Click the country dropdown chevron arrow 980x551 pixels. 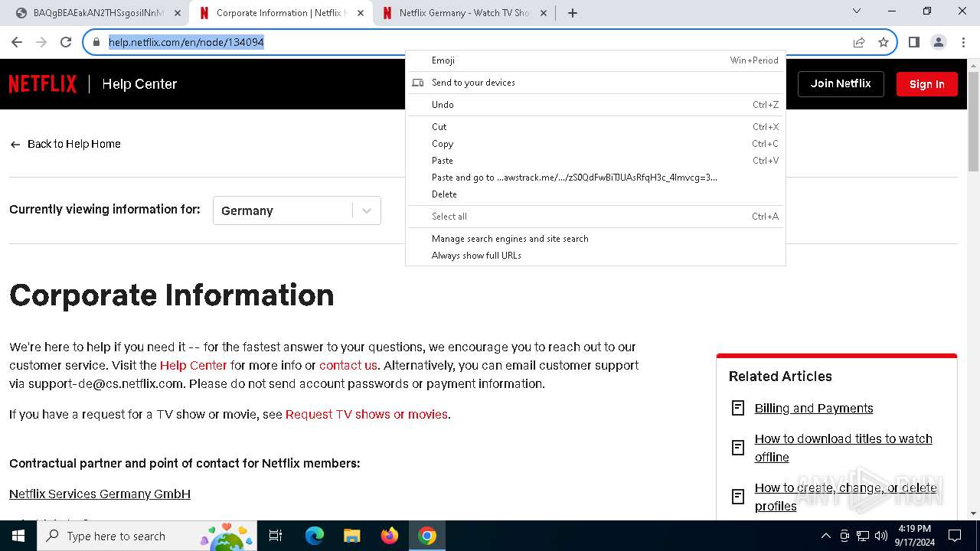(367, 210)
